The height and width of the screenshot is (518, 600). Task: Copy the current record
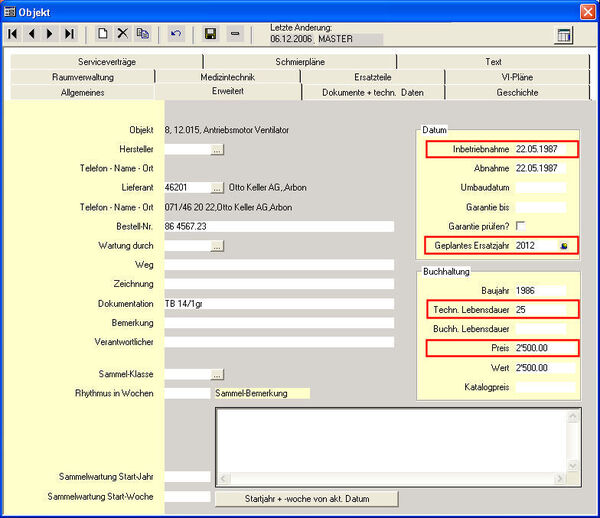click(x=142, y=34)
